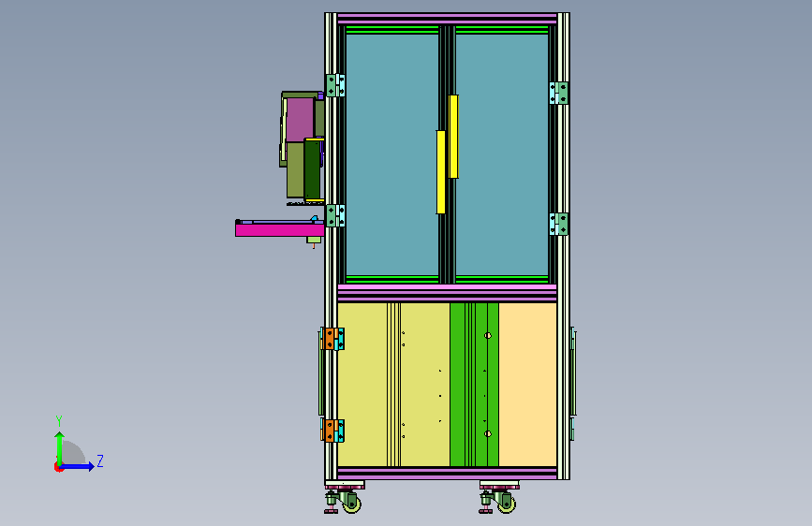Pick the lower-left yellow door handle
812x526 pixels.
(x=441, y=172)
